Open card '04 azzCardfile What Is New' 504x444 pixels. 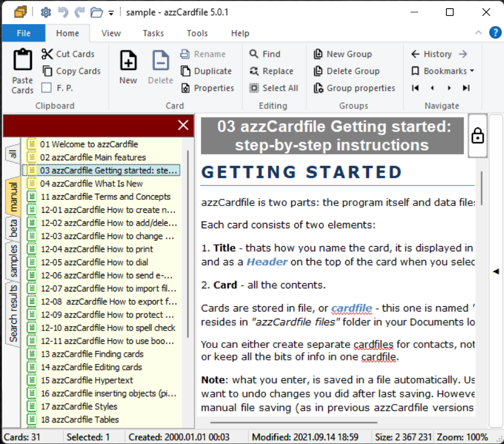pyautogui.click(x=101, y=183)
